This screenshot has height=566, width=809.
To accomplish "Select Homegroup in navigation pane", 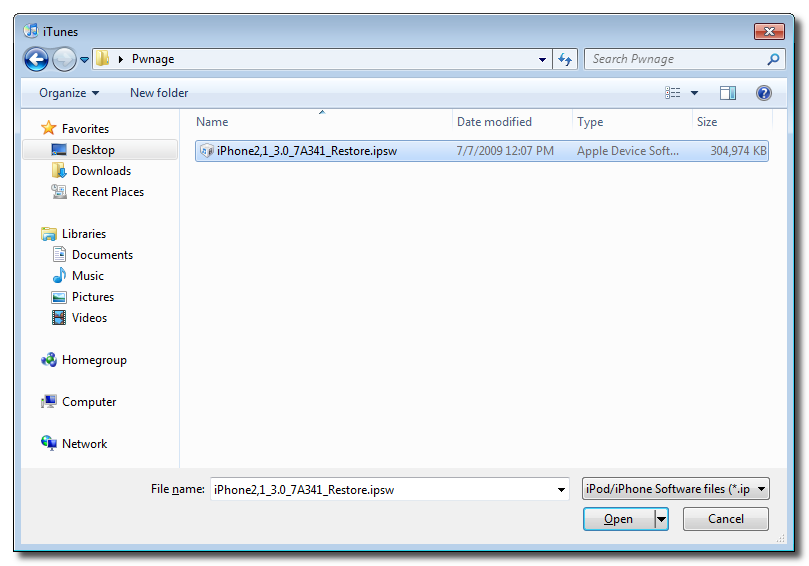I will click(x=94, y=360).
